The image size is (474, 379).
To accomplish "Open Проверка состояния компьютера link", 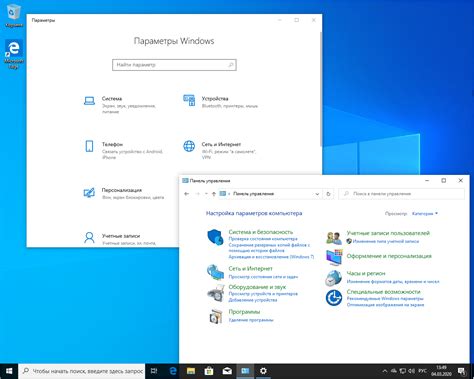I will [263, 239].
